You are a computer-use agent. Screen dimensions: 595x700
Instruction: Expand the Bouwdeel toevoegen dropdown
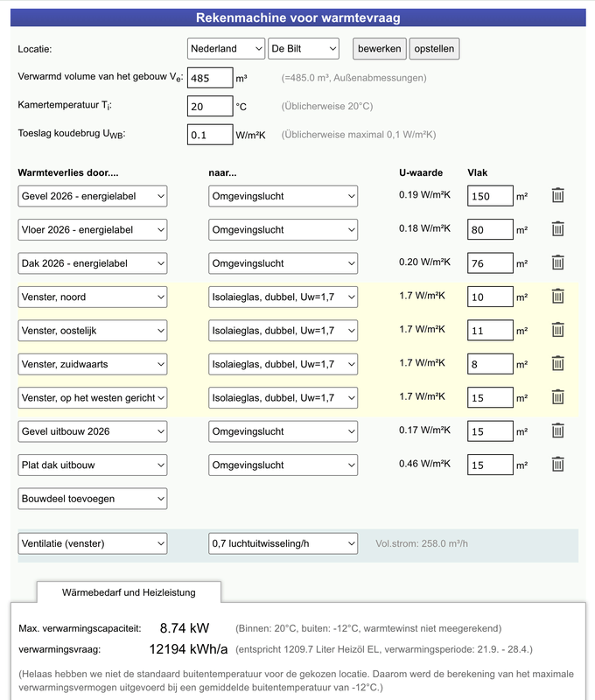[92, 499]
